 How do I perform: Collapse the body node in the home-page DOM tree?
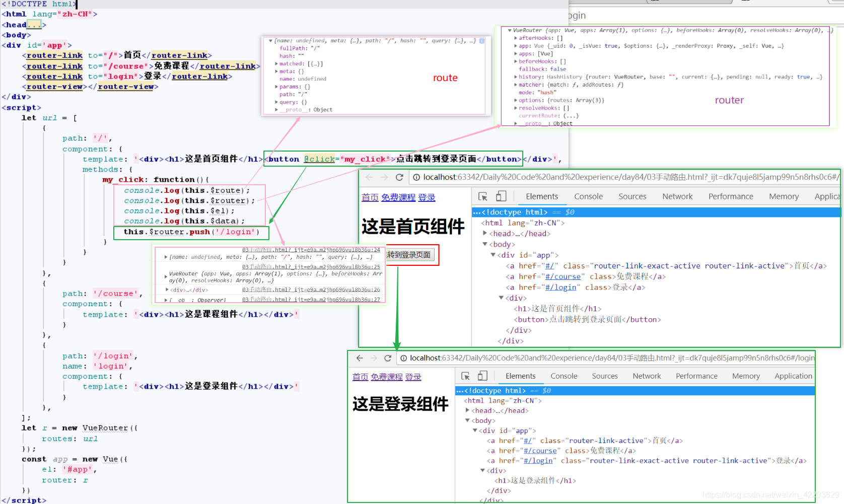coord(485,244)
